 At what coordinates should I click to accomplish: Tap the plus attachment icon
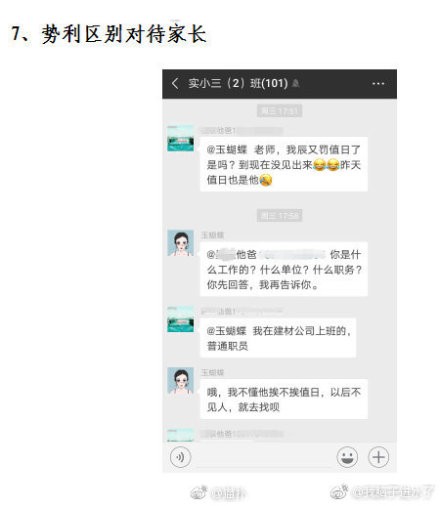(x=378, y=457)
